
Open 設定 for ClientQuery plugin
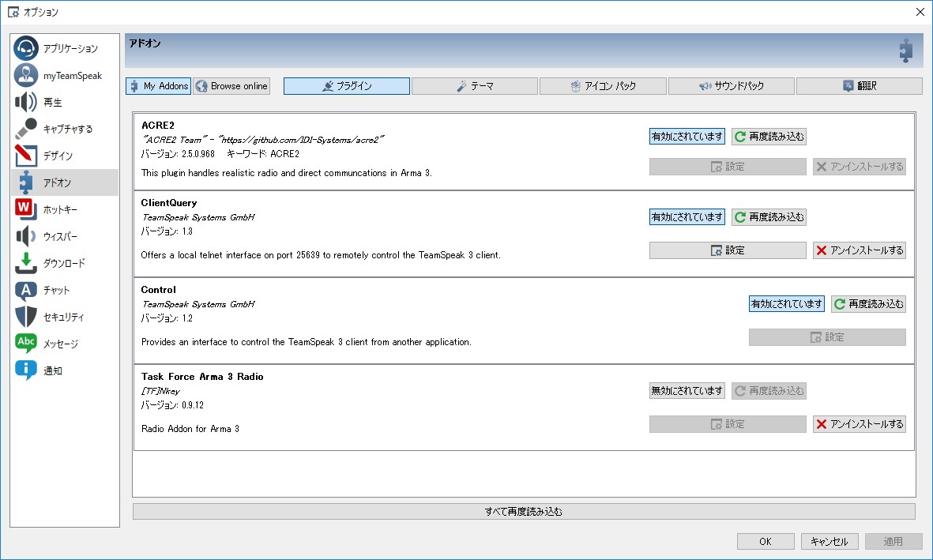click(x=728, y=250)
